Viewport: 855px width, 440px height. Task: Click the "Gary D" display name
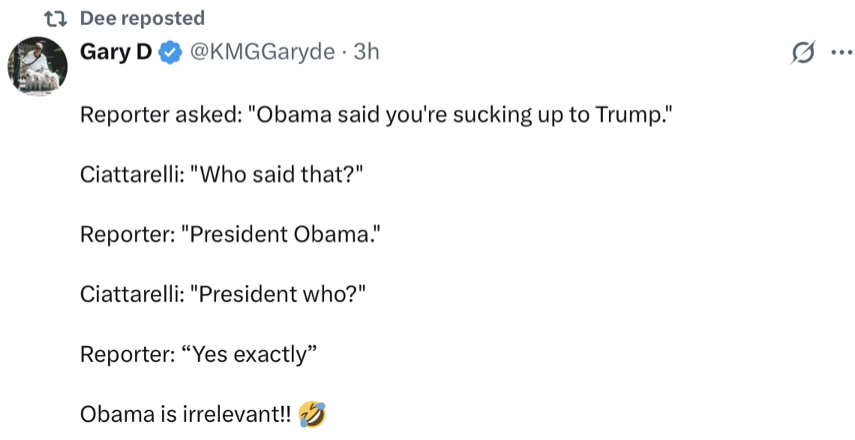pos(116,51)
